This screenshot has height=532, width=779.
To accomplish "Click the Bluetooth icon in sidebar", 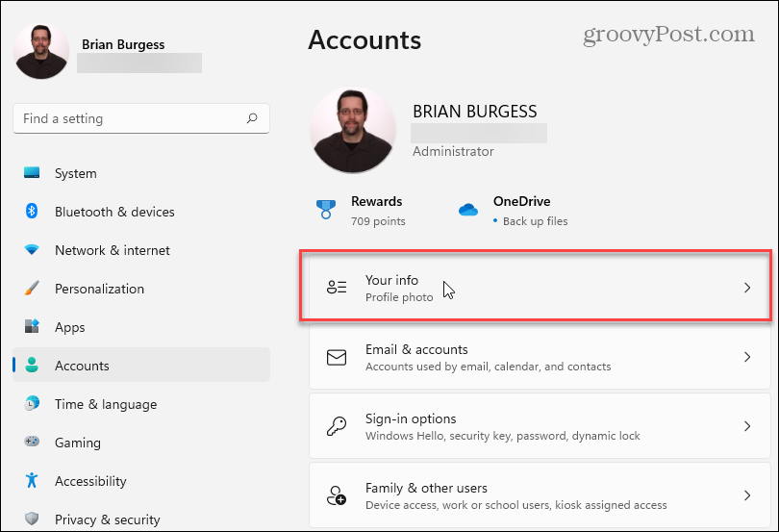I will [32, 211].
